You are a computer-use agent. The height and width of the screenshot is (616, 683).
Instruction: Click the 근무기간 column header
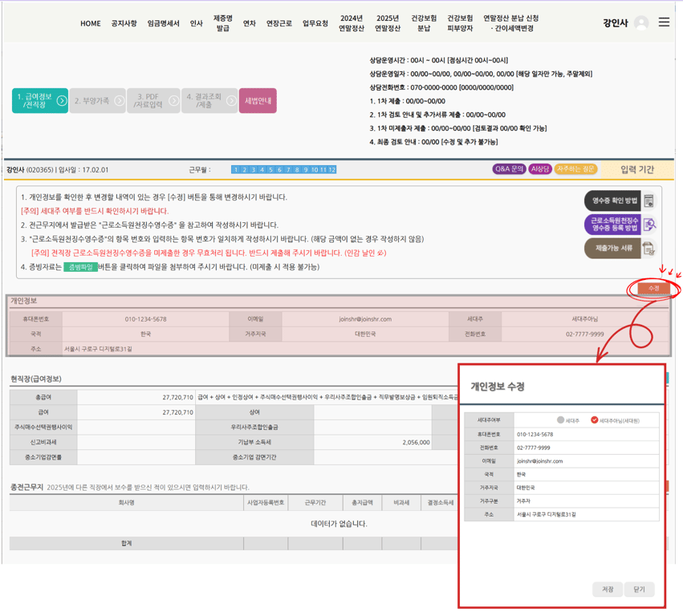click(315, 502)
